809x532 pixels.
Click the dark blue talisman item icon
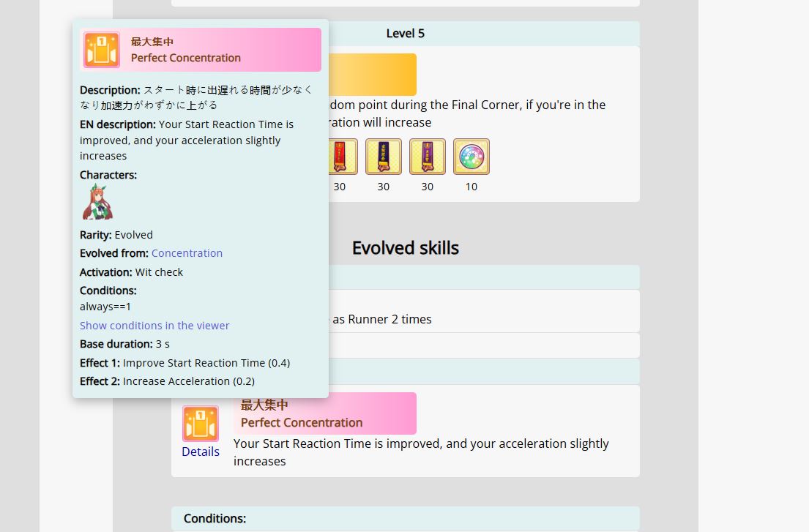pyautogui.click(x=384, y=156)
